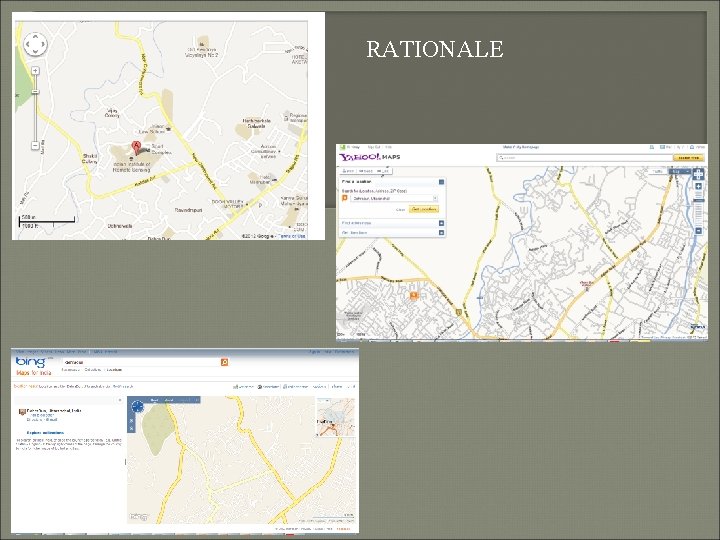Click the Send button in Yahoo Maps toolbar
Viewport: 720px width, 540px height.
365,171
